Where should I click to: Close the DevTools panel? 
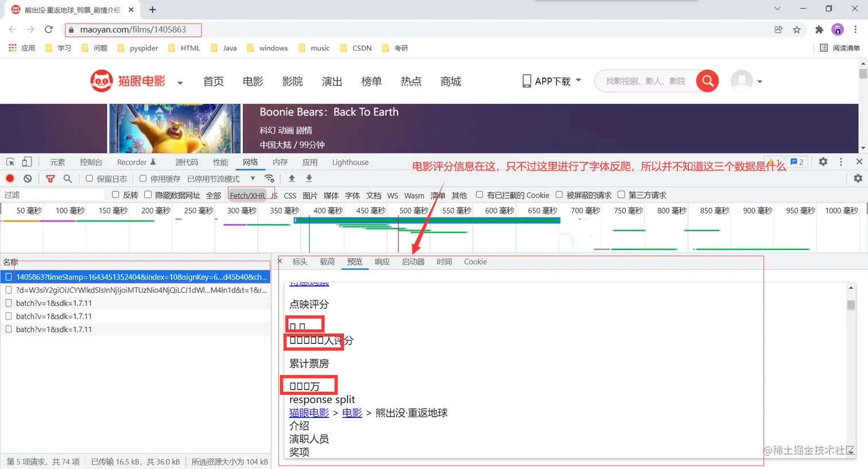click(x=859, y=162)
